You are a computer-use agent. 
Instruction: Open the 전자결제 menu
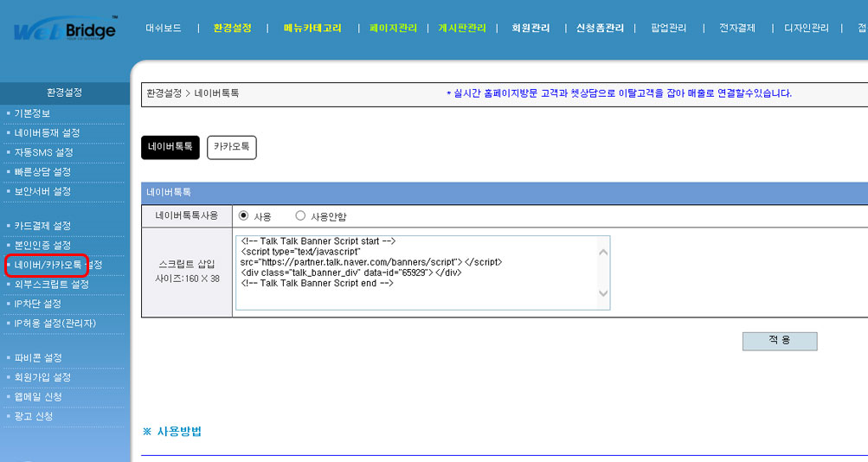pyautogui.click(x=737, y=28)
